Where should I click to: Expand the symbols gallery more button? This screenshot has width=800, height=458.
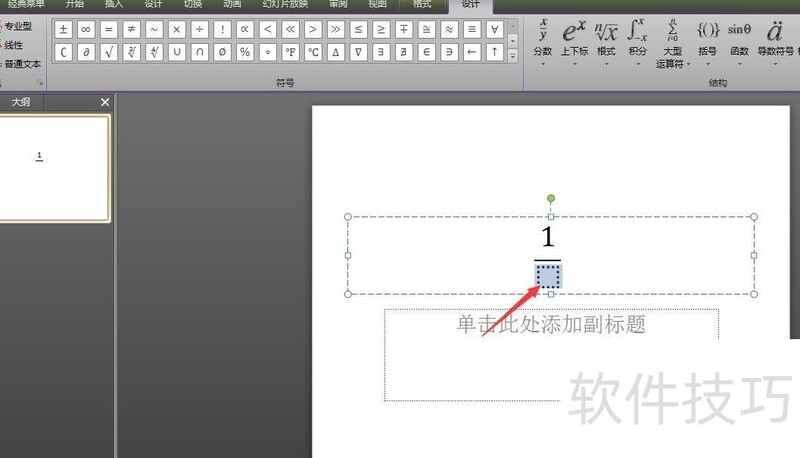[x=513, y=56]
